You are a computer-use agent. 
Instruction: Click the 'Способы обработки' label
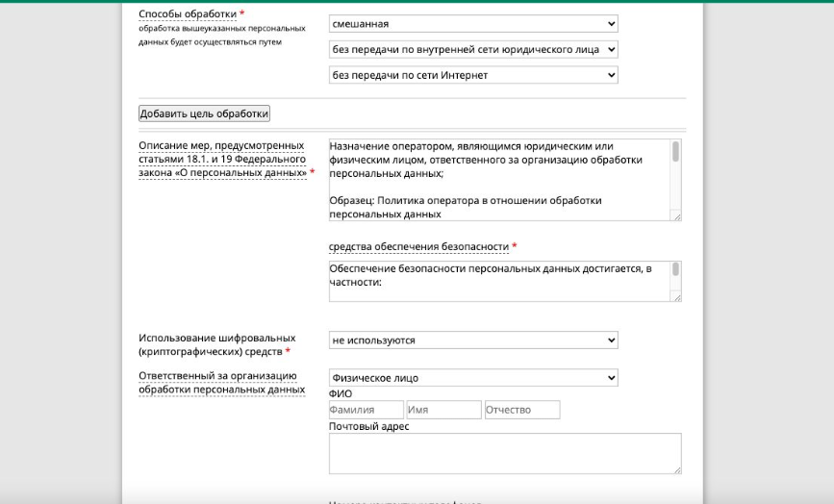188,13
